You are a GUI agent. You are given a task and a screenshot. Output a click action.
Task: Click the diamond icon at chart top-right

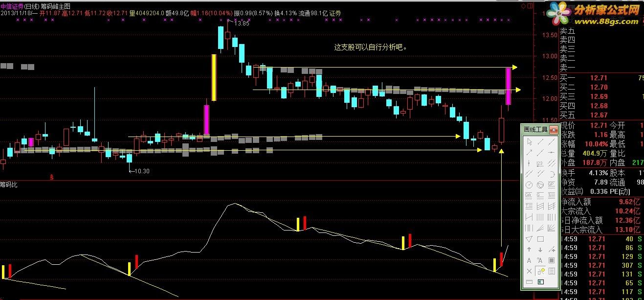(x=524, y=6)
